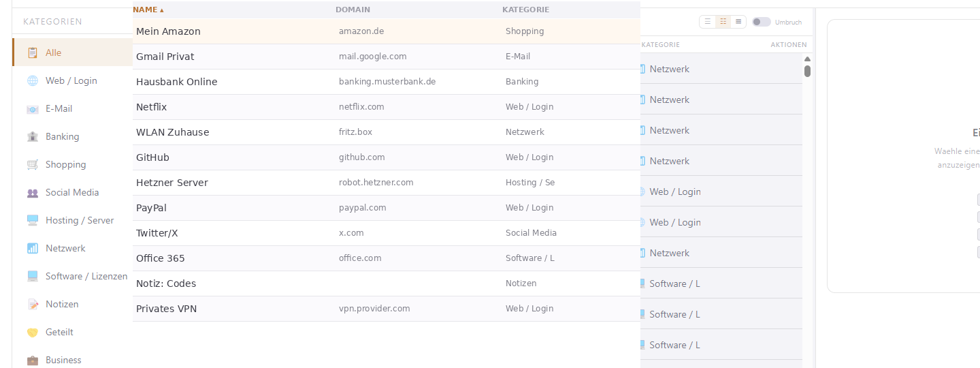Open the Shopping cart category
Viewport: 980px width, 368px height.
[65, 164]
